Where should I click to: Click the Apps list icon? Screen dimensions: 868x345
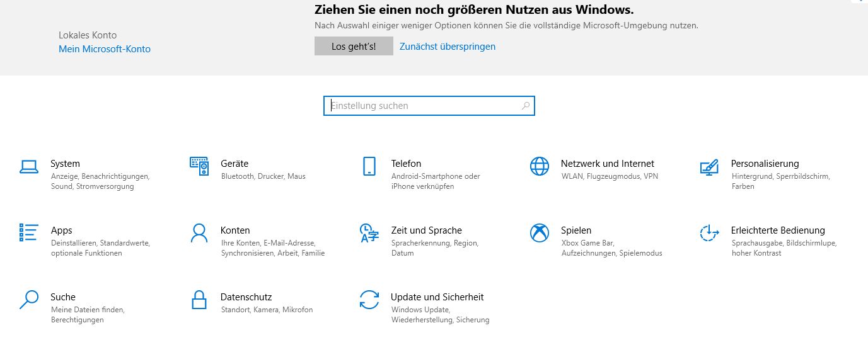pyautogui.click(x=29, y=233)
